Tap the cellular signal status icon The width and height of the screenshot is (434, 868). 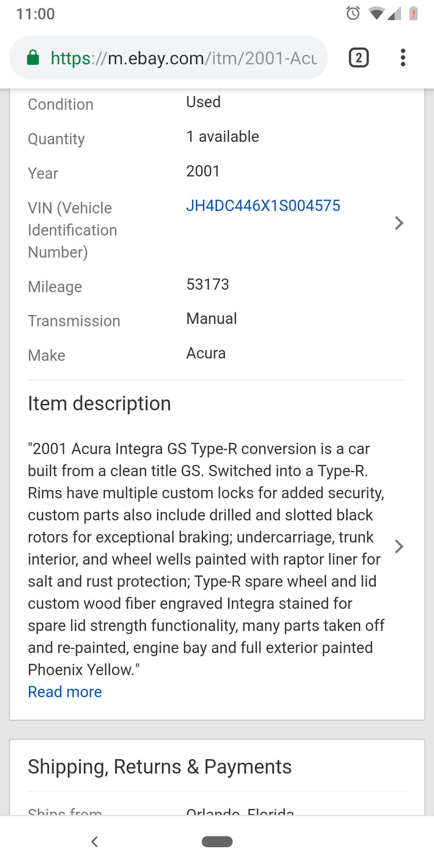(x=394, y=13)
